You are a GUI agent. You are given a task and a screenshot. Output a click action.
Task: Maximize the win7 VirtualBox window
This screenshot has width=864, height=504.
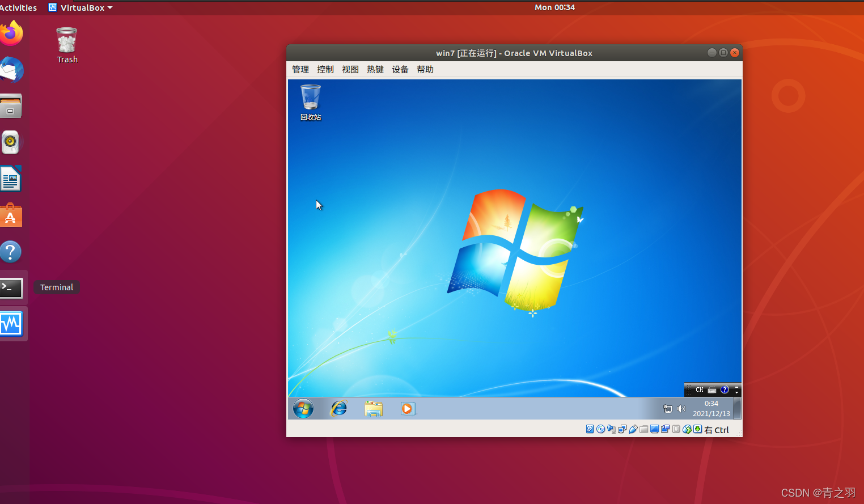[723, 53]
